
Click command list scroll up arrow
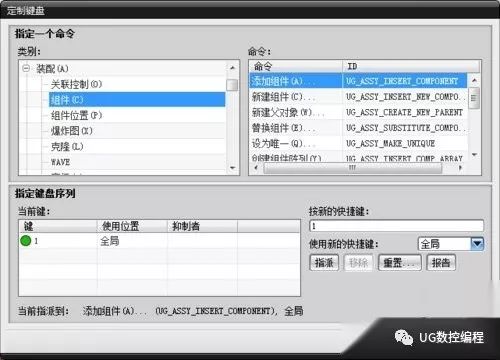474,80
